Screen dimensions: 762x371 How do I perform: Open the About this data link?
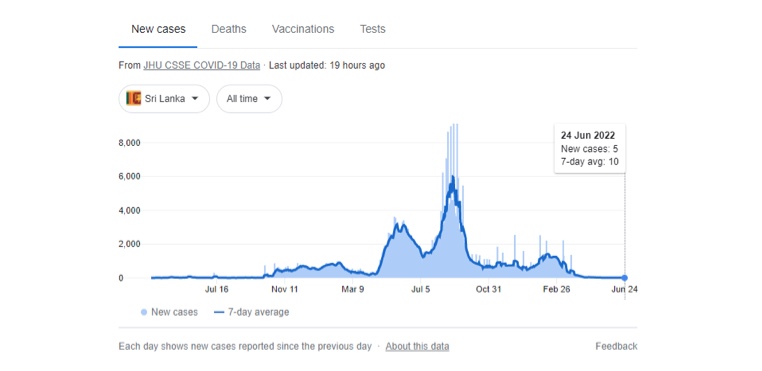pyautogui.click(x=417, y=347)
